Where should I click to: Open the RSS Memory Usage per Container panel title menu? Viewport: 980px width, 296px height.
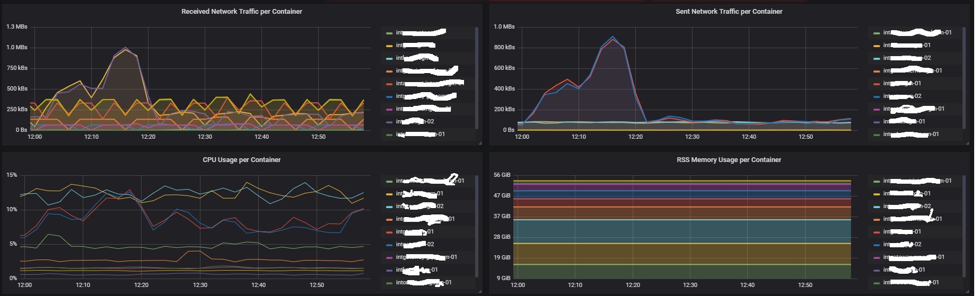click(x=729, y=159)
